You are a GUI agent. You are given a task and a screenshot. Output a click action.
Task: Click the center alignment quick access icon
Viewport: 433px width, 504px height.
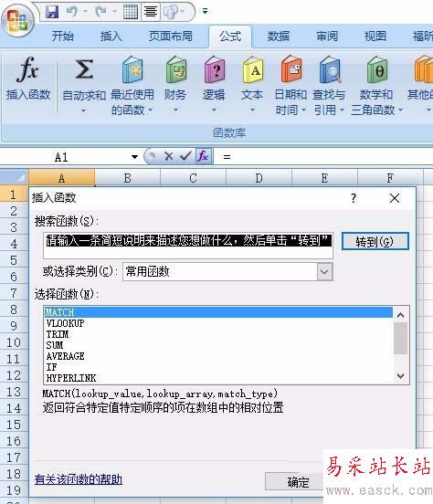(x=151, y=12)
